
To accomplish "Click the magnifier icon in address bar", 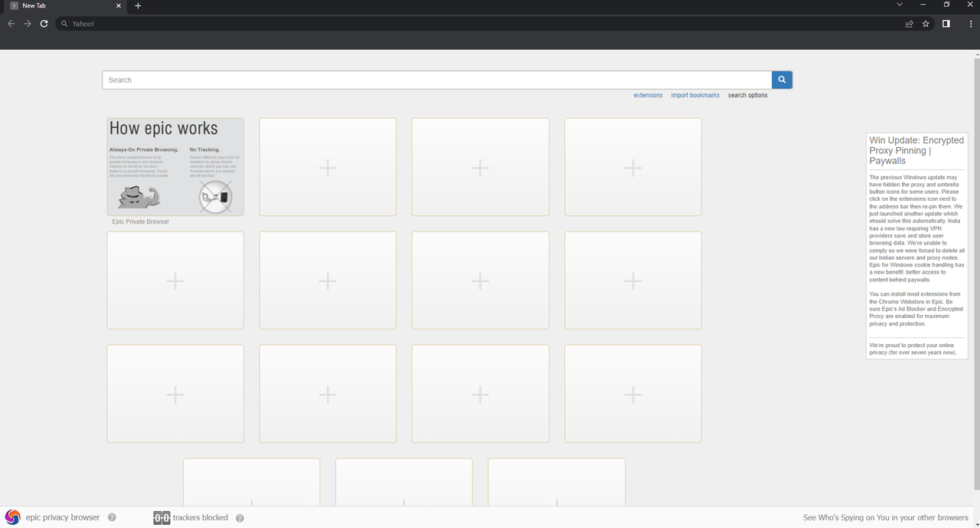I will tap(65, 24).
